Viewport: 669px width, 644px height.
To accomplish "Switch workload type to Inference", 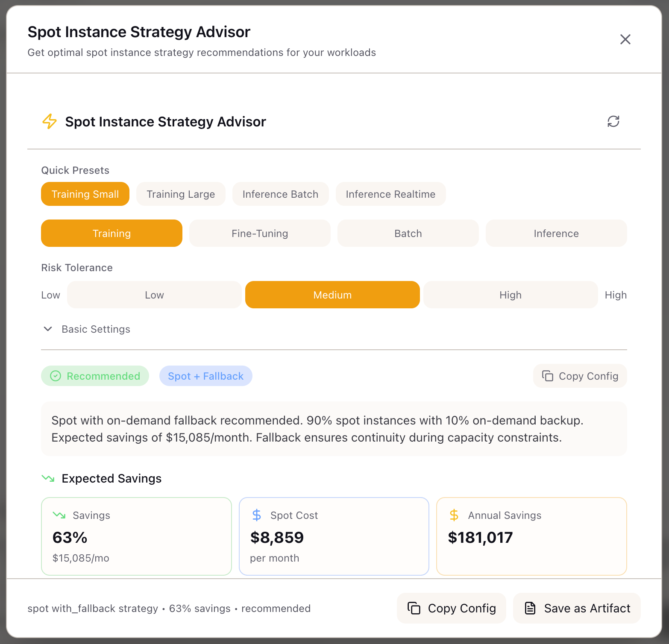I will 556,233.
